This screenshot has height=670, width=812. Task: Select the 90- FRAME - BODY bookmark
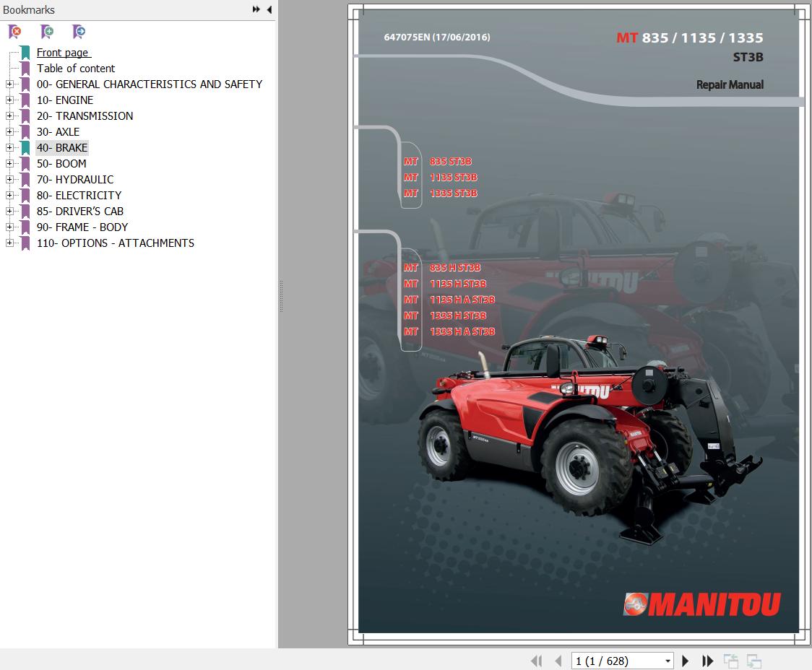(82, 227)
